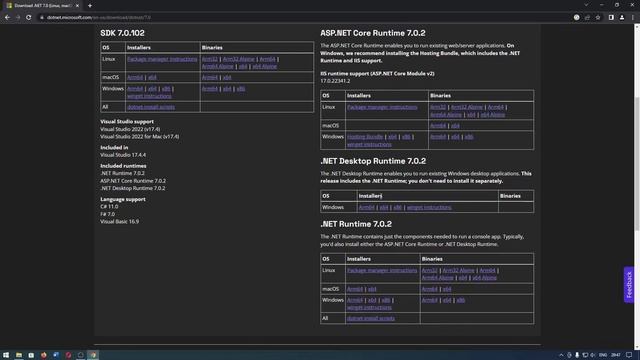Download SDK Linux Arm32 Alpine binaries
The image size is (640, 360).
click(x=238, y=59)
